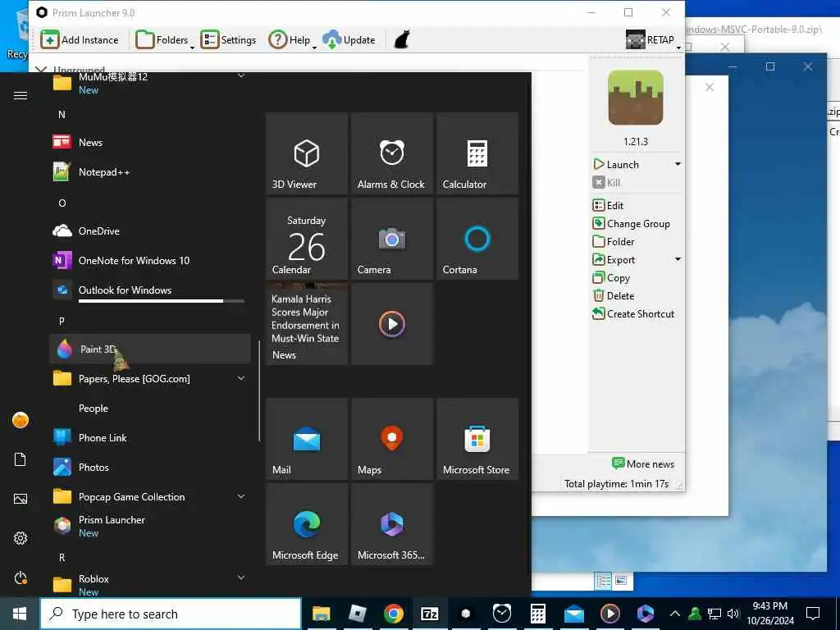Open Windows Settings gear in Start rail
This screenshot has width=840, height=630.
21,538
